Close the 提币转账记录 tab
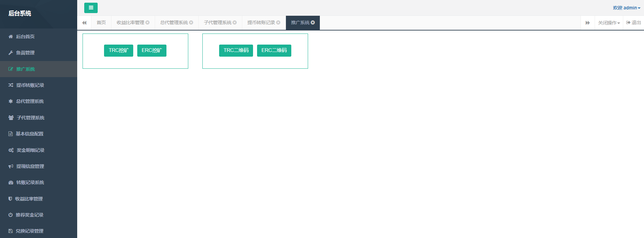Image resolution: width=644 pixels, height=238 pixels. tap(278, 22)
